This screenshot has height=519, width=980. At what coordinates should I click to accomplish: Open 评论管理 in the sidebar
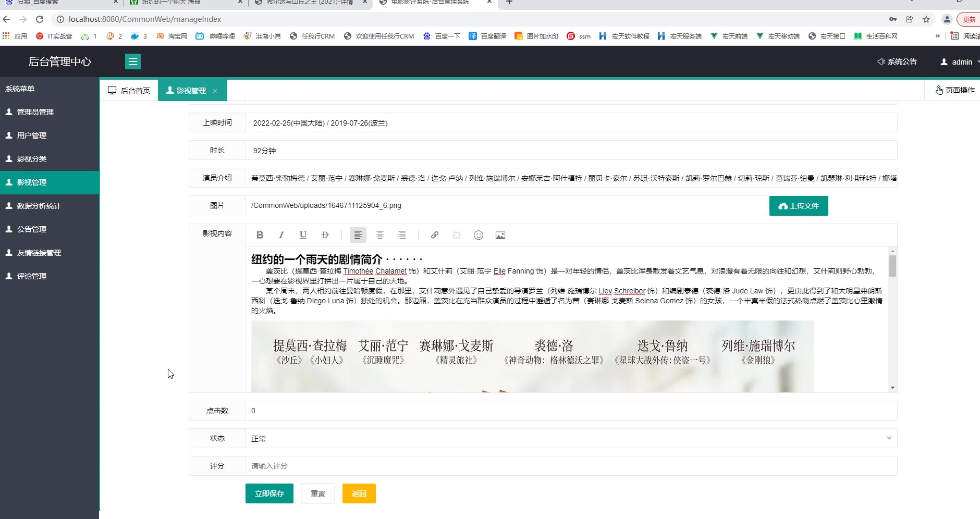[50, 276]
